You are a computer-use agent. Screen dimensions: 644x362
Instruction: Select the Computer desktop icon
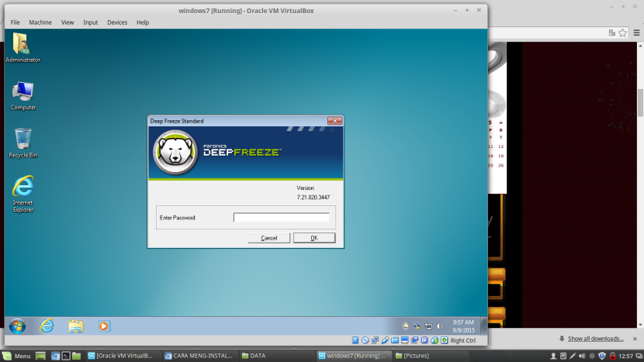tap(23, 95)
